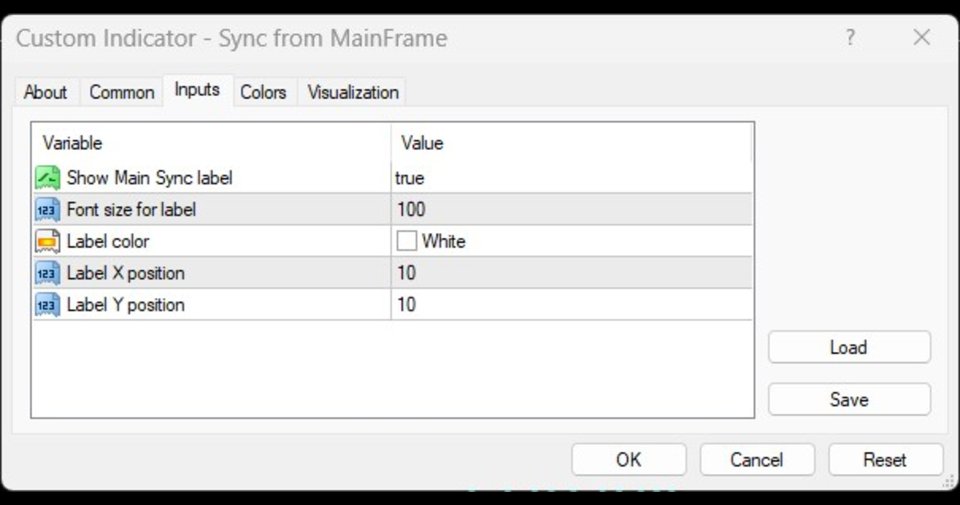Click the White color swatch

coord(407,241)
